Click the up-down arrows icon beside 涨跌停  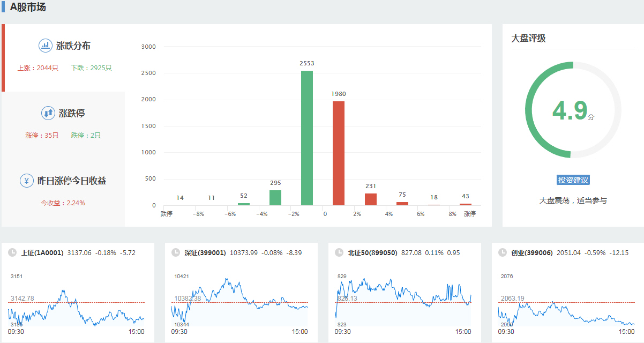[48, 113]
